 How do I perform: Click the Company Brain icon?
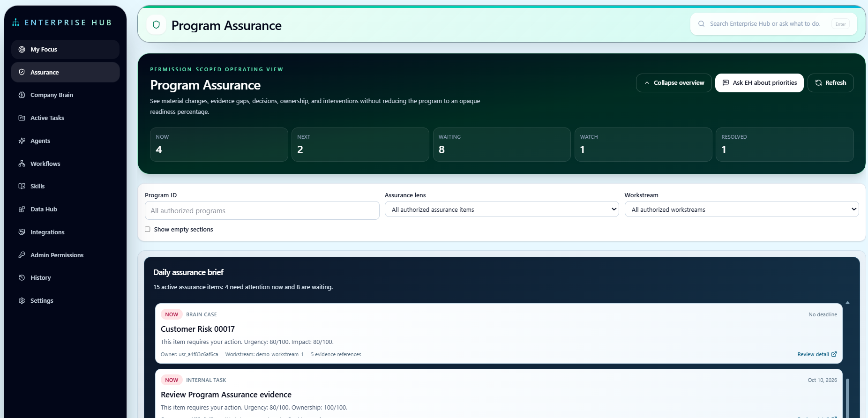tap(22, 95)
